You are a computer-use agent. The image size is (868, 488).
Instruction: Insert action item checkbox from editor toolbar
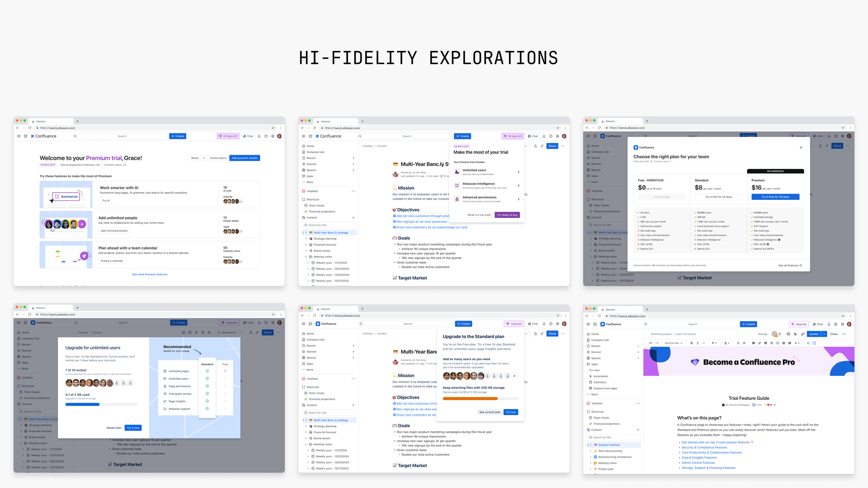click(x=753, y=343)
